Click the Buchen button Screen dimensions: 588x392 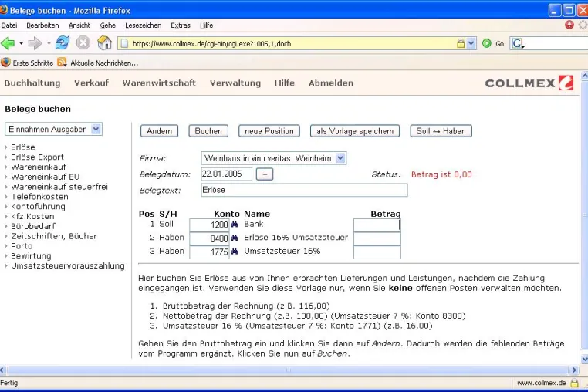pos(208,131)
